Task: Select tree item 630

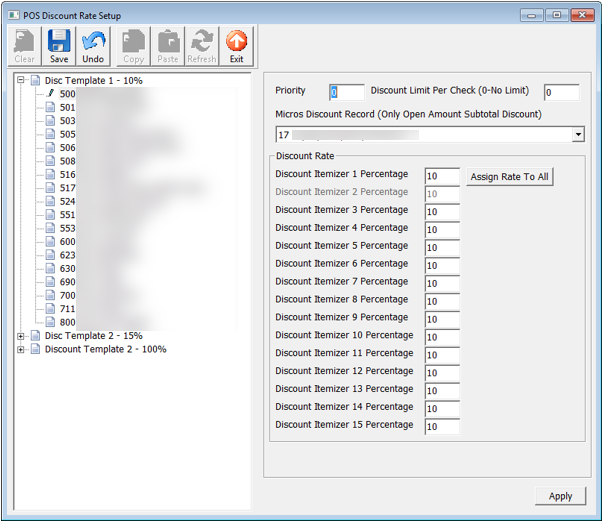Action: (67, 268)
